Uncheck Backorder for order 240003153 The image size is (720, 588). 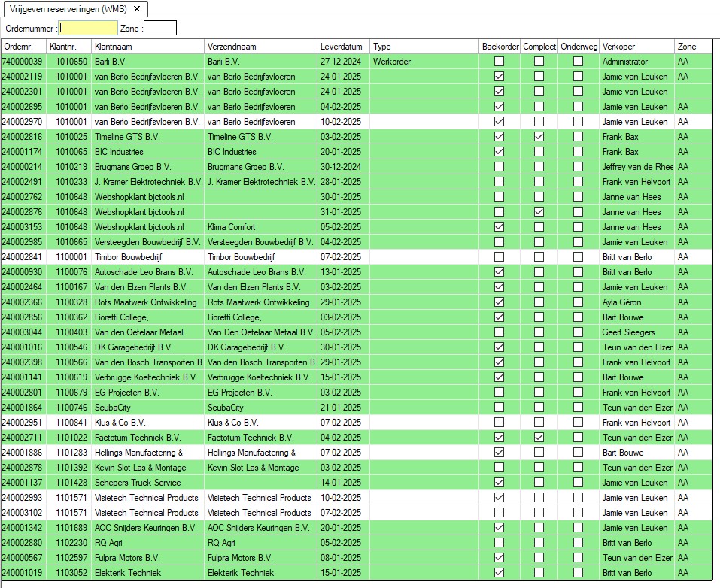499,227
